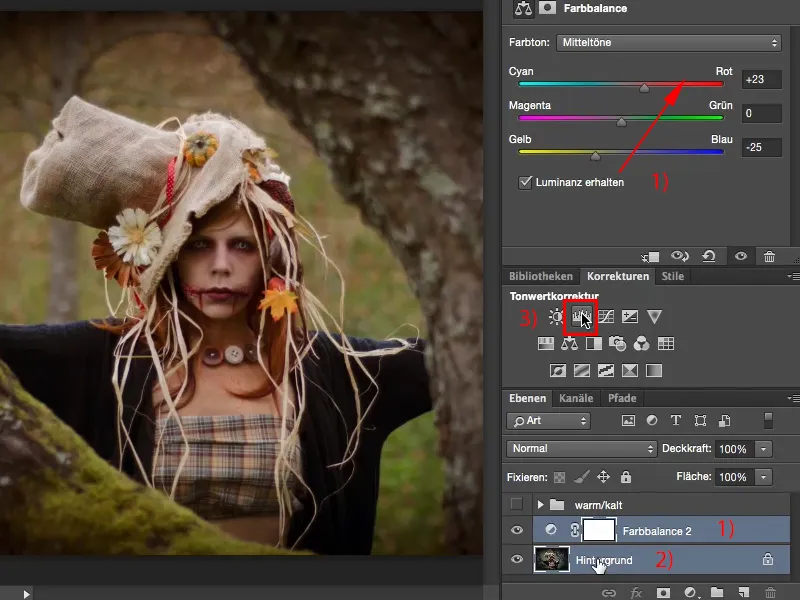Switch to the Kanäle tab
Image resolution: width=800 pixels, height=600 pixels.
pos(576,398)
